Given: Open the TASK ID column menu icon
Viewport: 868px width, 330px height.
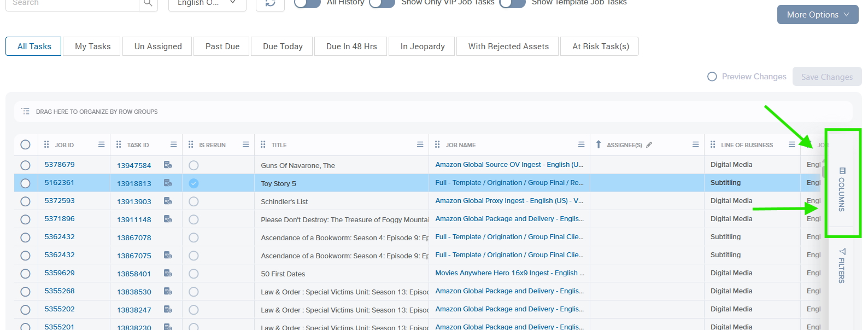Looking at the screenshot, I should pyautogui.click(x=173, y=144).
